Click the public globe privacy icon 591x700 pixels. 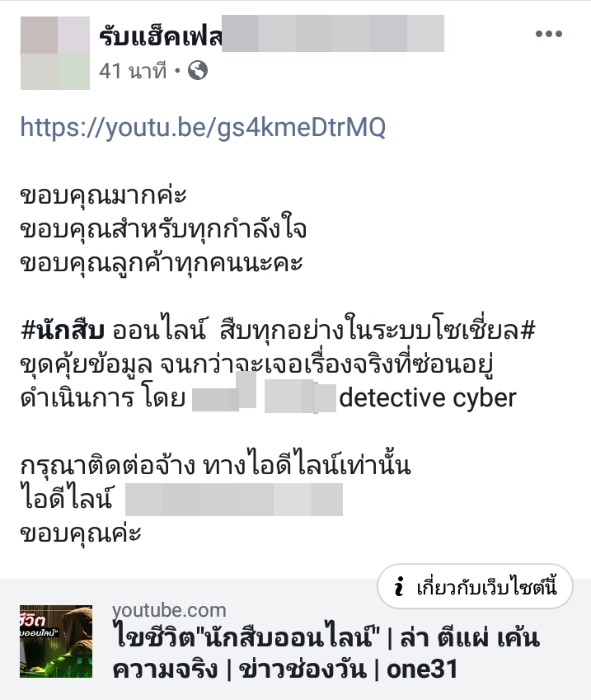[x=198, y=71]
